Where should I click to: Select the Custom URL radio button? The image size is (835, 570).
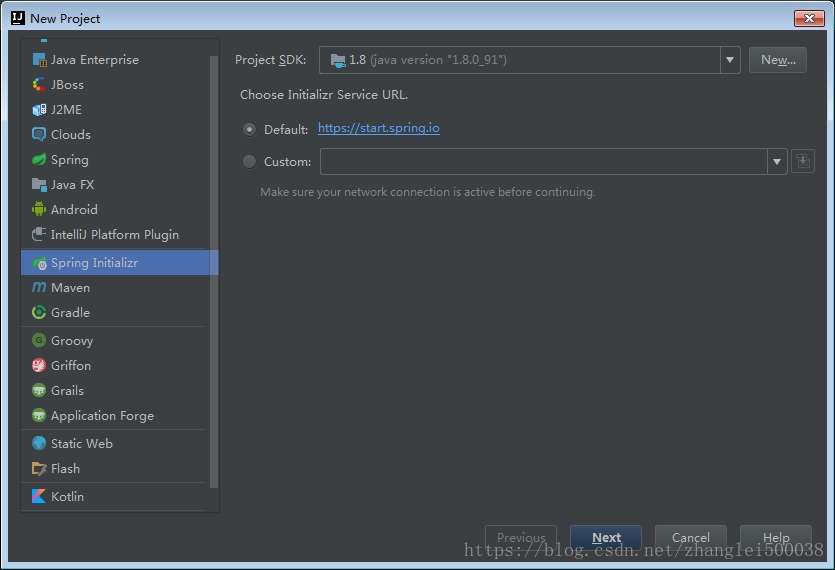coord(249,161)
